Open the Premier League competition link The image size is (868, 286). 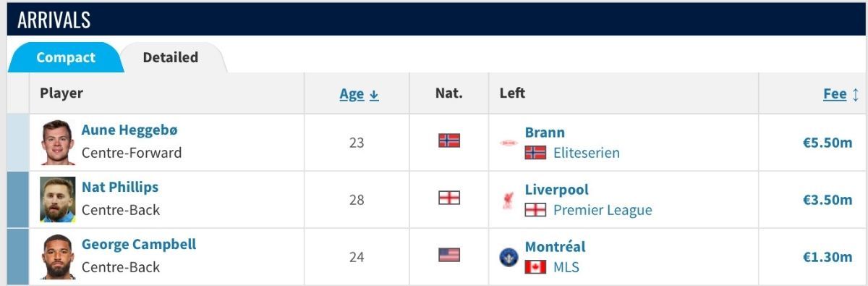point(603,210)
